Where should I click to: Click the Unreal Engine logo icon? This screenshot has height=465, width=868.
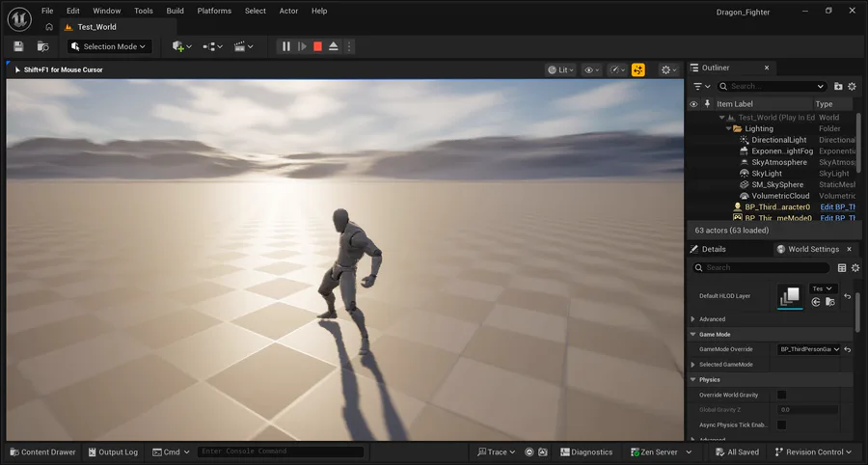tap(19, 19)
